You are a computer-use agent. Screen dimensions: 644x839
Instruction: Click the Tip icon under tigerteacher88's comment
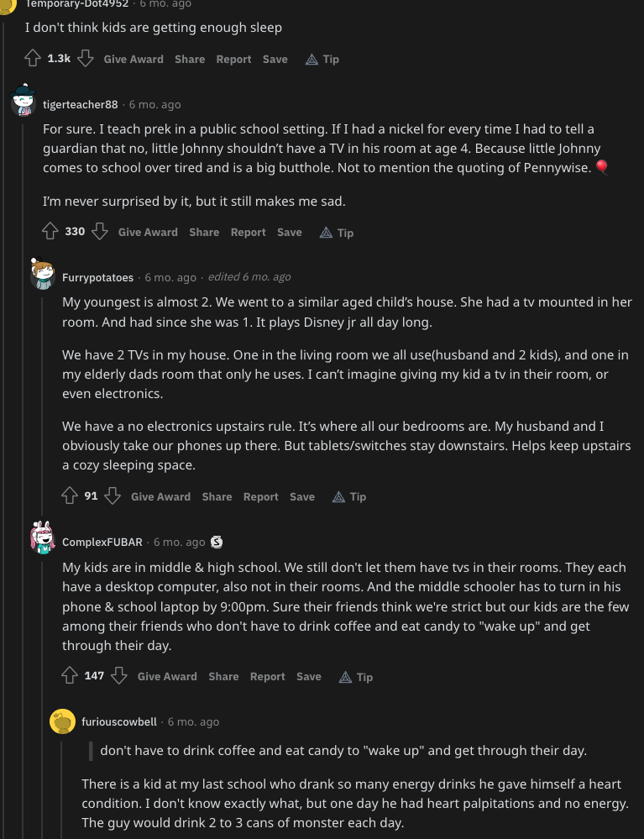pyautogui.click(x=326, y=233)
